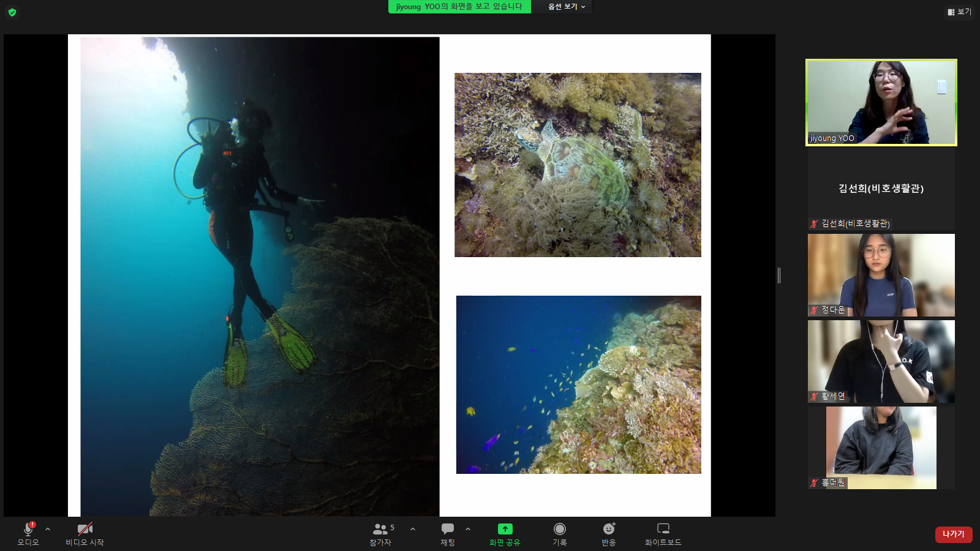Select jiyoung YOO's video thumbnail
980x551 pixels.
(x=881, y=102)
